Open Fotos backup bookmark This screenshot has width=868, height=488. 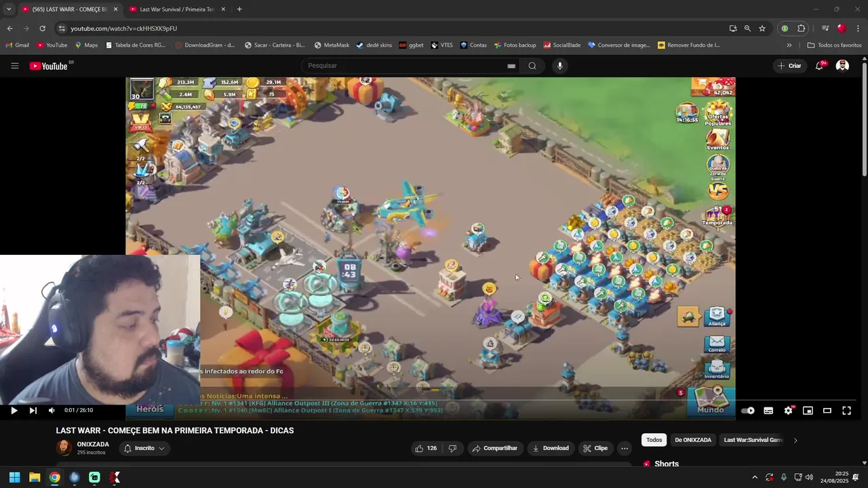pyautogui.click(x=515, y=45)
